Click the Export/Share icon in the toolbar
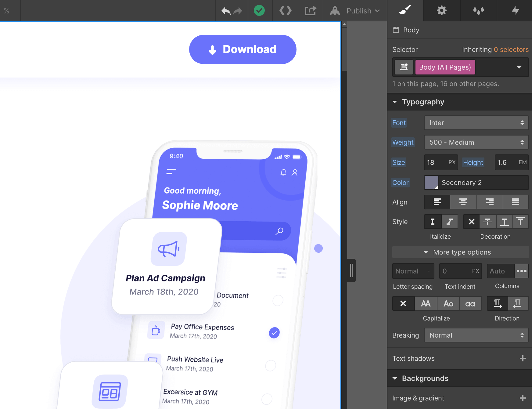 [x=310, y=10]
